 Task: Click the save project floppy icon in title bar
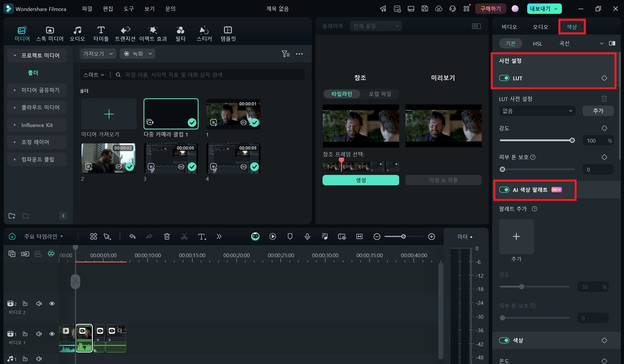[x=425, y=9]
